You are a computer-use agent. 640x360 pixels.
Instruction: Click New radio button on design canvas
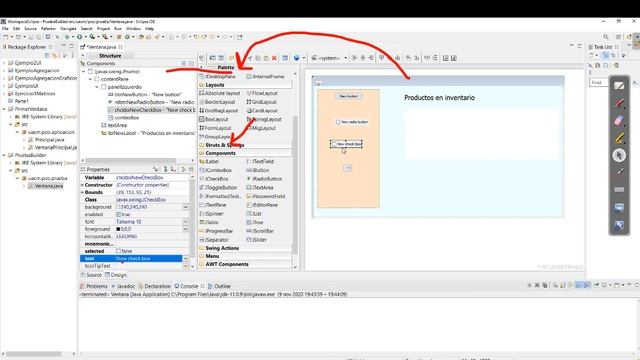(351, 122)
